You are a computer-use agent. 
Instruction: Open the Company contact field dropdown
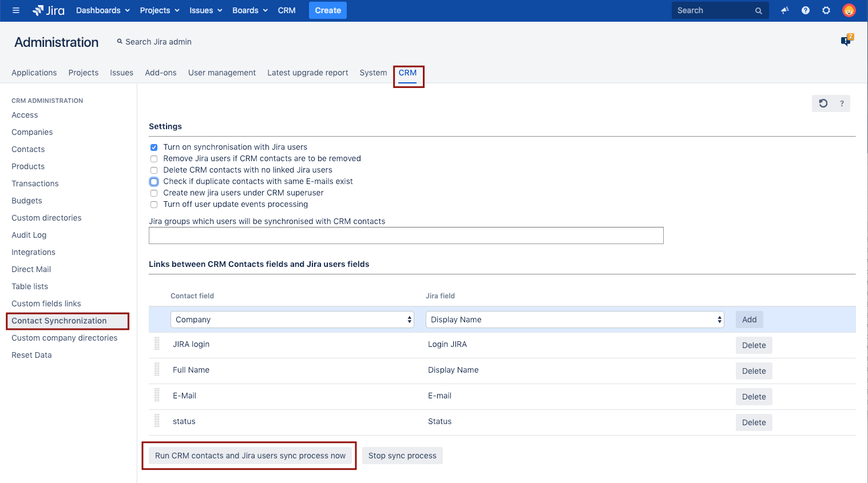point(292,320)
